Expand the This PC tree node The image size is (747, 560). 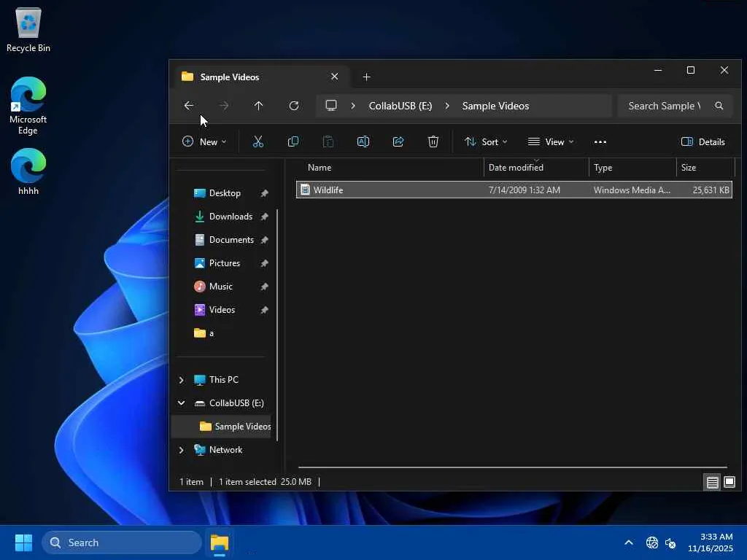pyautogui.click(x=182, y=380)
